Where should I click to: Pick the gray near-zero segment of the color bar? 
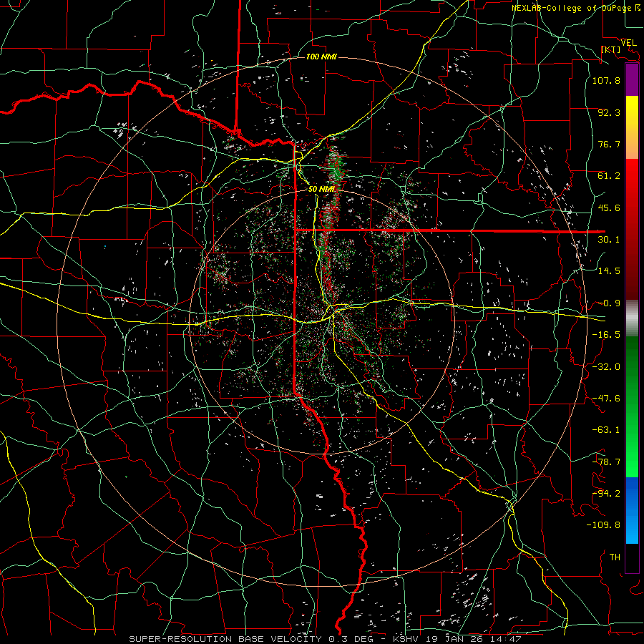(x=632, y=318)
